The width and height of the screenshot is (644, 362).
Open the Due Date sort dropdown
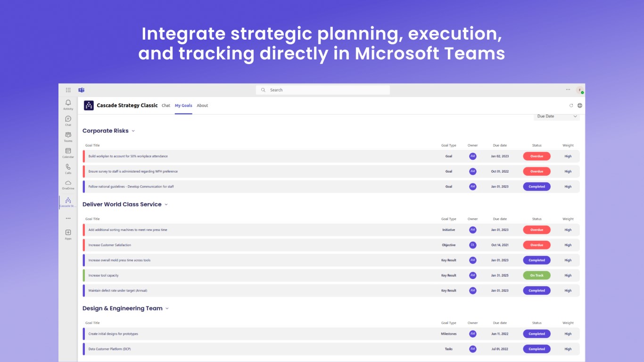557,116
